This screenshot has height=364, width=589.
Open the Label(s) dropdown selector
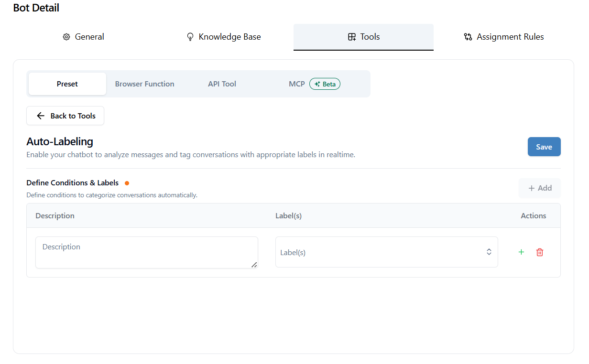pos(386,252)
